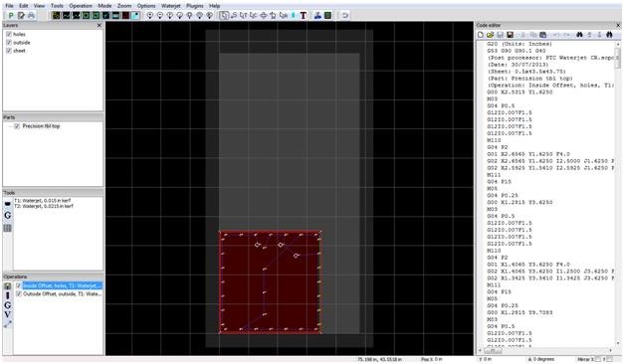The height and width of the screenshot is (364, 624).
Task: Select the Inside Offset, holes operation
Action: [62, 285]
